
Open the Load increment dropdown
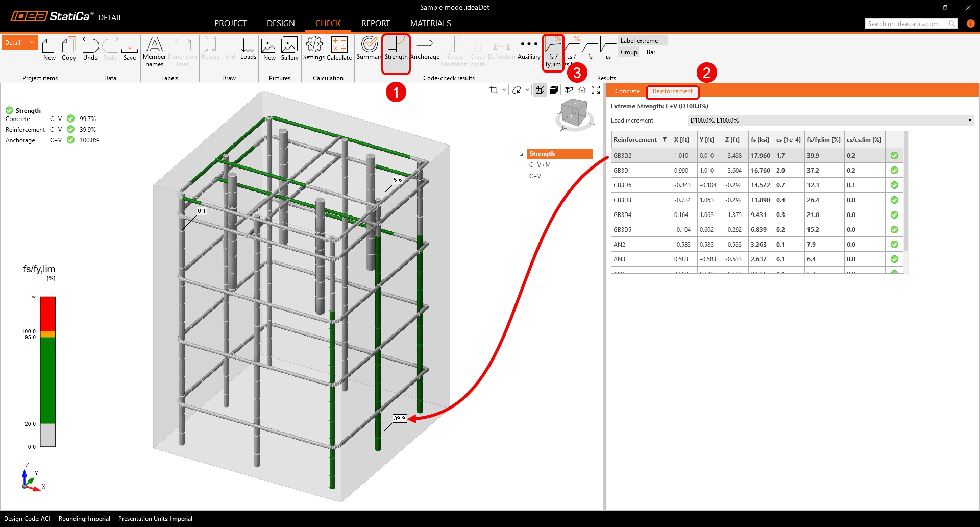click(x=969, y=120)
